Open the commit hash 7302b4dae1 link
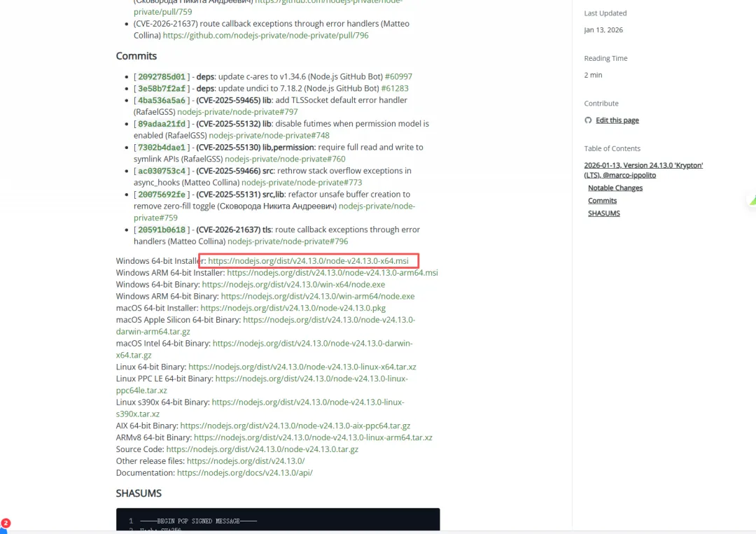The image size is (756, 534). coord(162,148)
